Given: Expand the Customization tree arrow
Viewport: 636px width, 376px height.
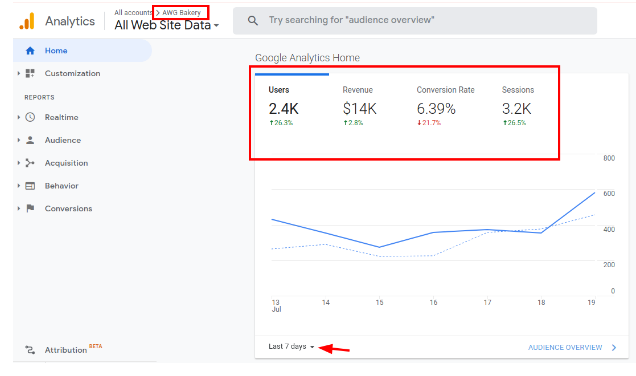Looking at the screenshot, I should 19,73.
